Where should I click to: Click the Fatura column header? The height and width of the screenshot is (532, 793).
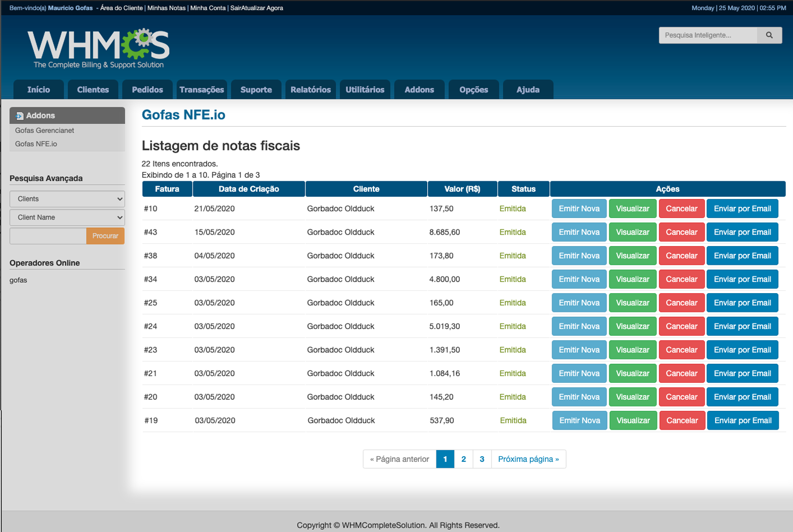(x=167, y=189)
